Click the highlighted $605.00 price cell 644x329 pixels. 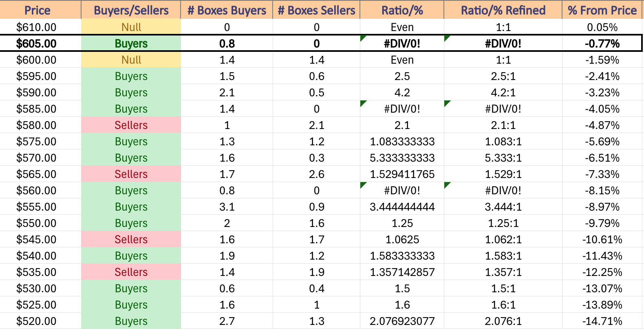[40, 43]
